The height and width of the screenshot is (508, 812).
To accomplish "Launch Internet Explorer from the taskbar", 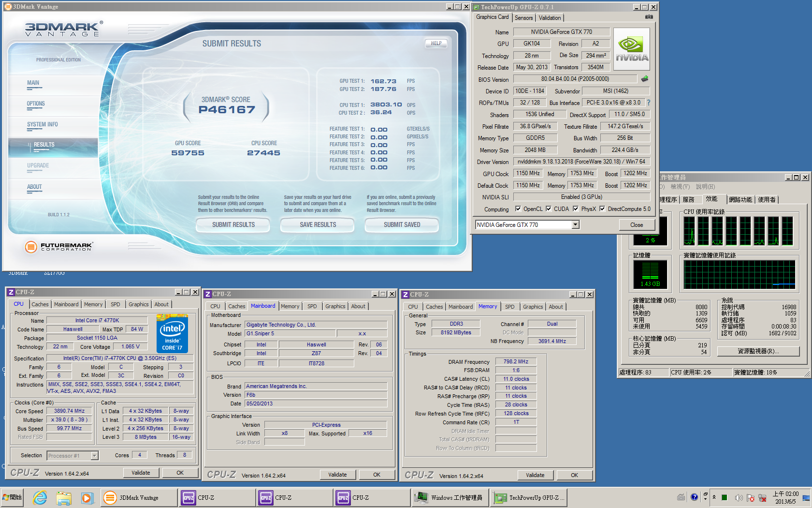I will click(x=40, y=497).
